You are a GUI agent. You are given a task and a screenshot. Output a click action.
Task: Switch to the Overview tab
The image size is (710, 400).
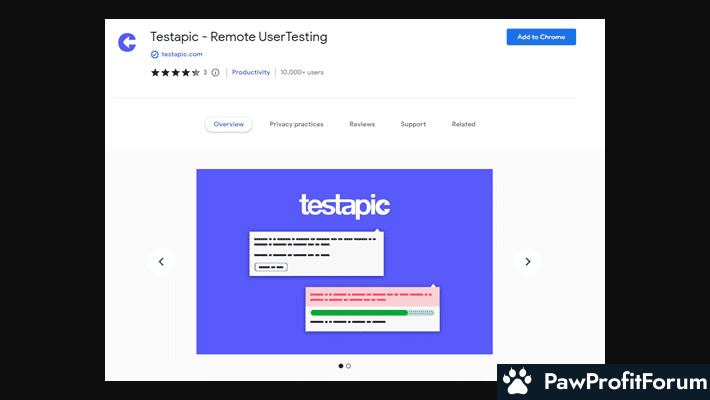click(228, 124)
